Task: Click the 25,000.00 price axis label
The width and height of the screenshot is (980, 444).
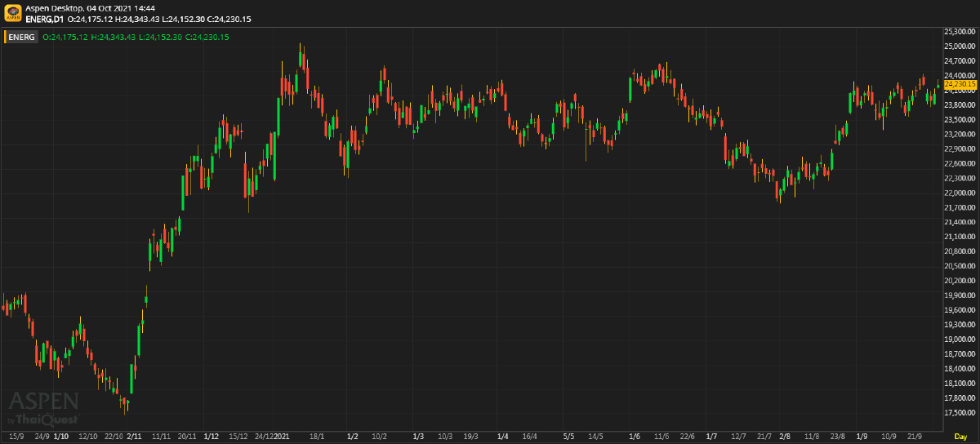Action: pyautogui.click(x=960, y=46)
